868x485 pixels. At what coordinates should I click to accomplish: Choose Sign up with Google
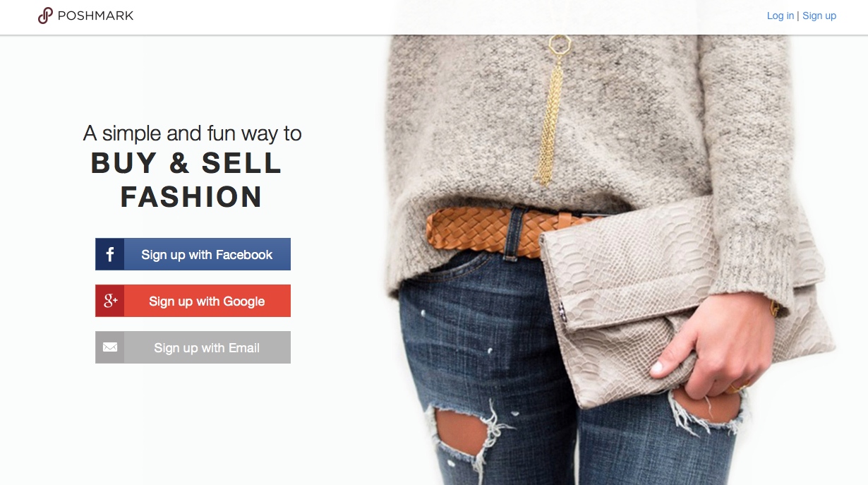193,301
